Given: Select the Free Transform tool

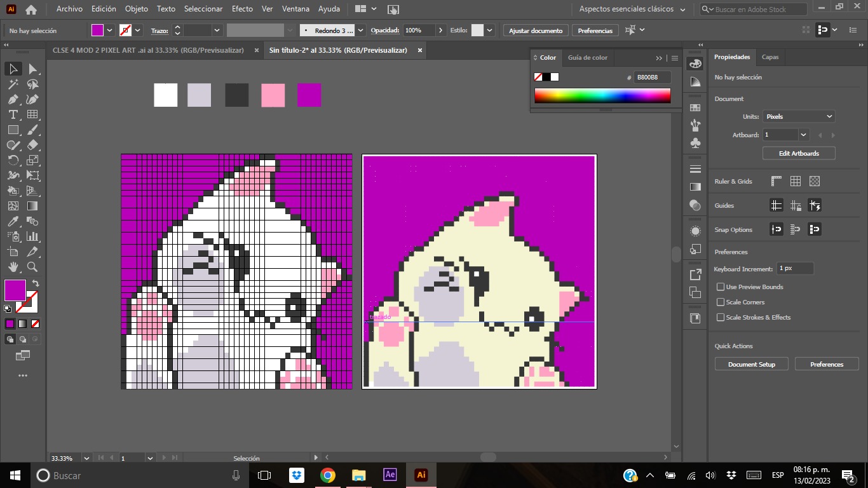Looking at the screenshot, I should [32, 175].
